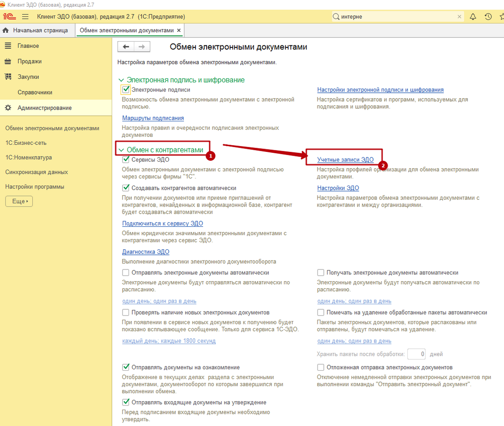This screenshot has height=426, width=504.
Task: Click the 1C logo icon
Action: pos(9,17)
